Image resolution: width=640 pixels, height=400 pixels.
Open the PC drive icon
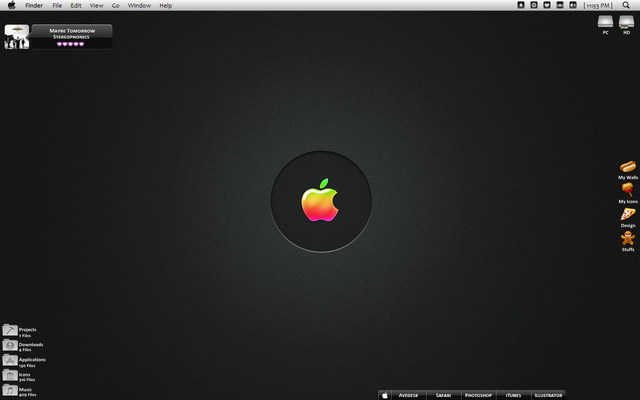605,22
